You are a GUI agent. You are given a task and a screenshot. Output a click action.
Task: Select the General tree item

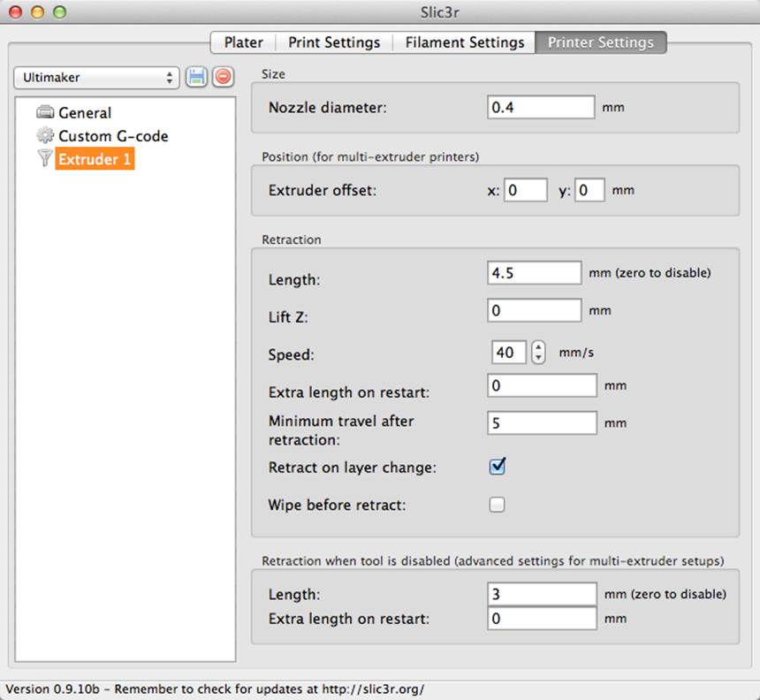pyautogui.click(x=85, y=112)
